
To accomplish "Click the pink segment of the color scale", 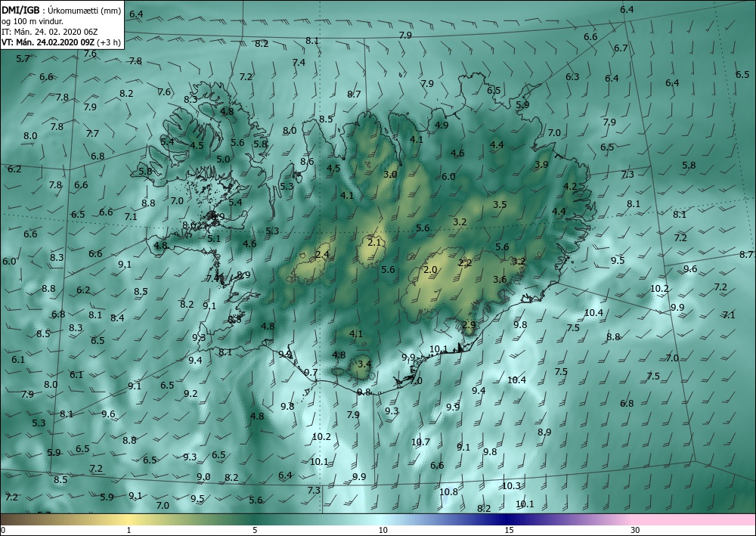I will (694, 519).
